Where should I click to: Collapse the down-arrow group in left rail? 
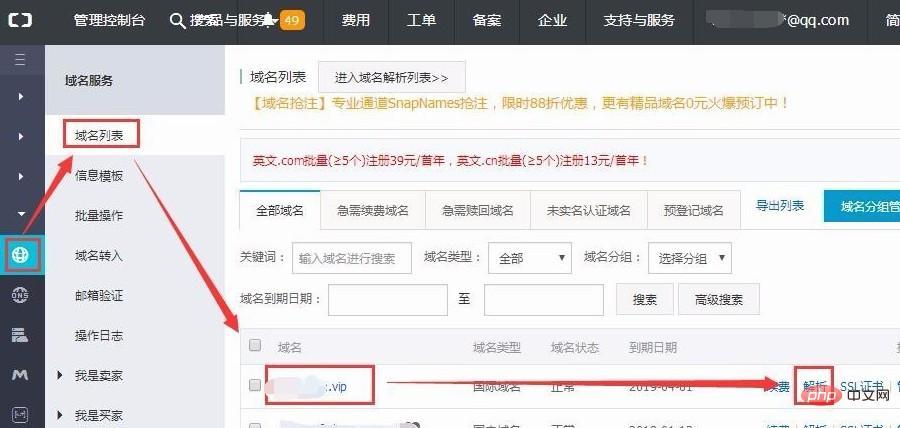pyautogui.click(x=21, y=214)
